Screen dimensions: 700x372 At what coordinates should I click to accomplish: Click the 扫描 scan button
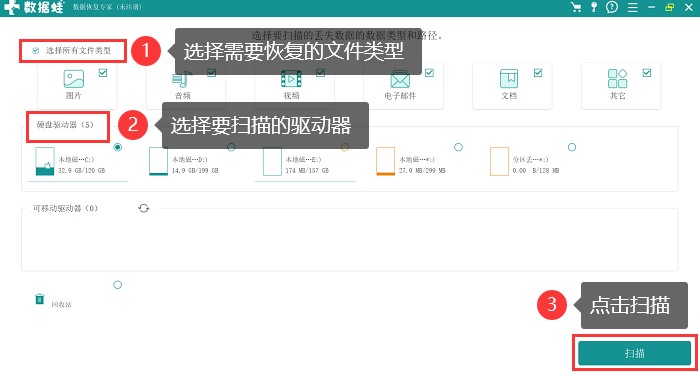tap(634, 354)
